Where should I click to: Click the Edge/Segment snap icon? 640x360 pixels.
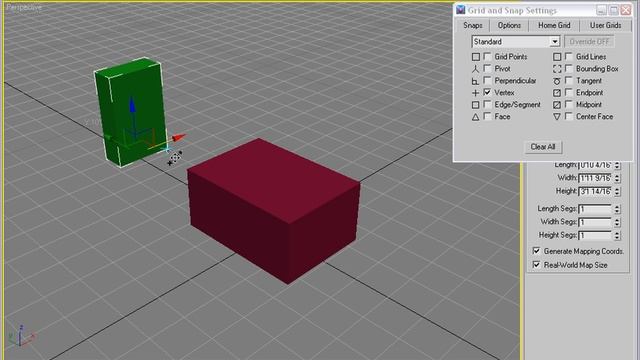(x=476, y=105)
